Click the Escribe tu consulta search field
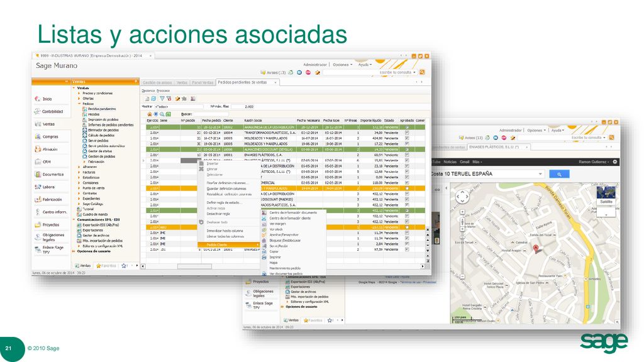 pyautogui.click(x=370, y=72)
